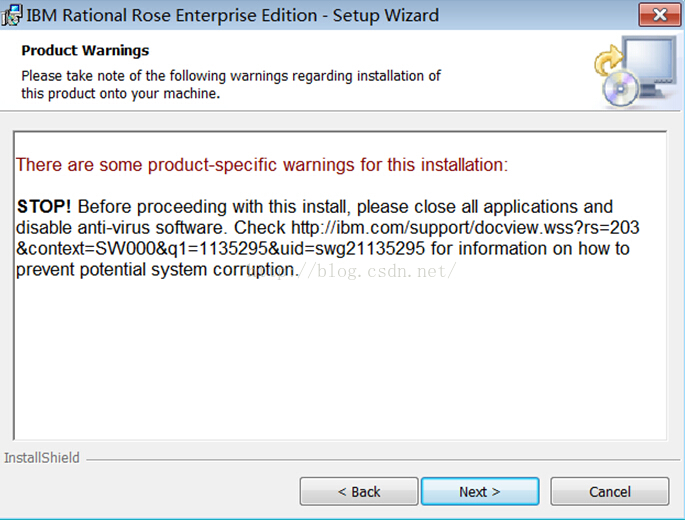Click the computer and disc setup graphic
The image size is (685, 520).
point(635,72)
